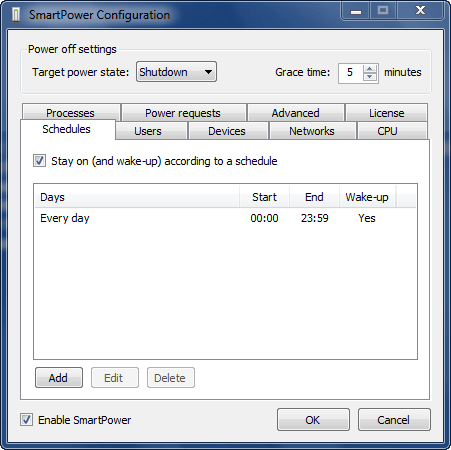
Task: Open the Advanced tab
Action: pos(295,113)
